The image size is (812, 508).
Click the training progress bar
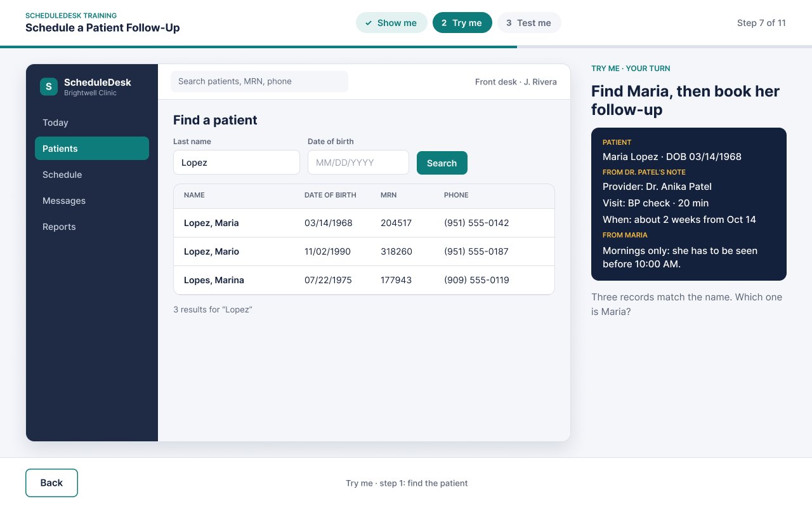[x=406, y=47]
